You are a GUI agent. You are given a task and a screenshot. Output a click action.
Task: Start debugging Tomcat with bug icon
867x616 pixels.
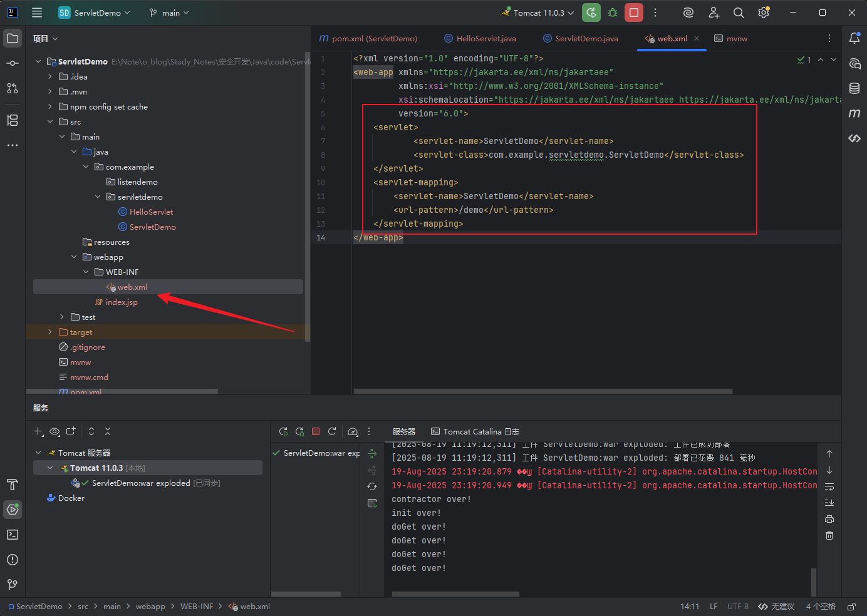click(x=613, y=13)
